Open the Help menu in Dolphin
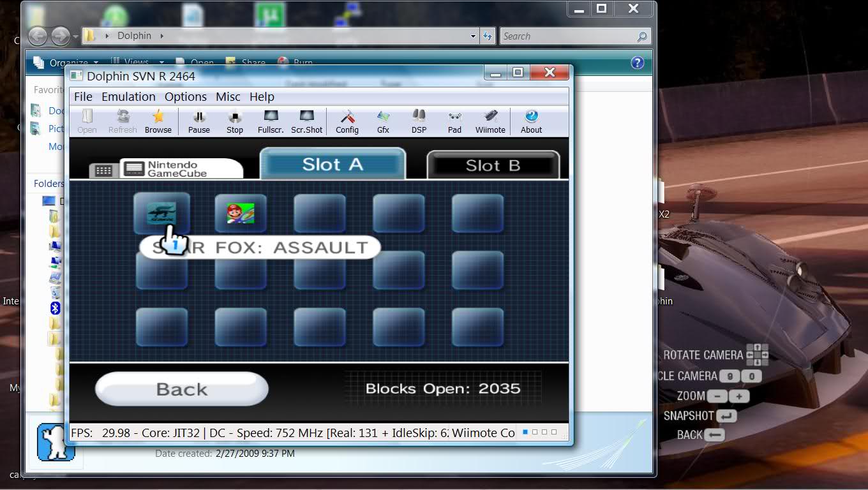 pos(262,96)
